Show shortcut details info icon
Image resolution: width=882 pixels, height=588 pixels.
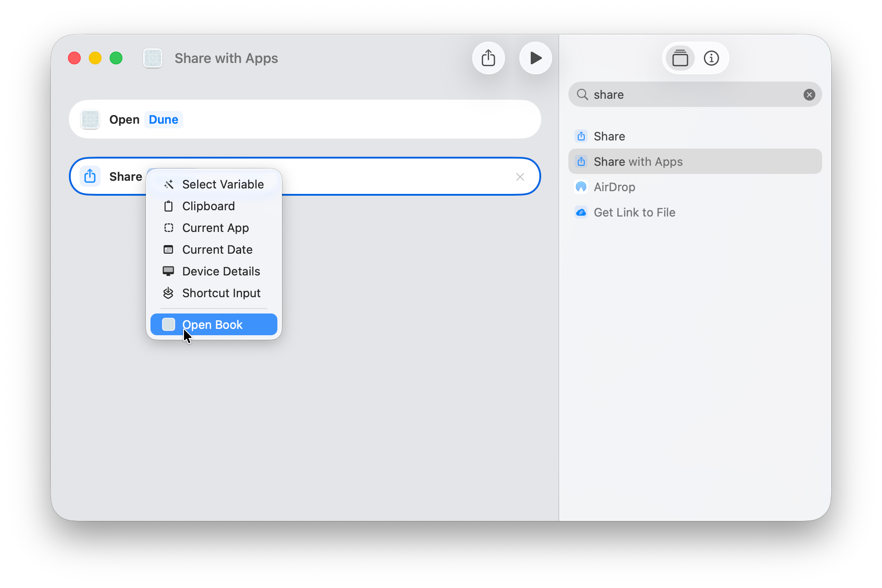pos(711,58)
